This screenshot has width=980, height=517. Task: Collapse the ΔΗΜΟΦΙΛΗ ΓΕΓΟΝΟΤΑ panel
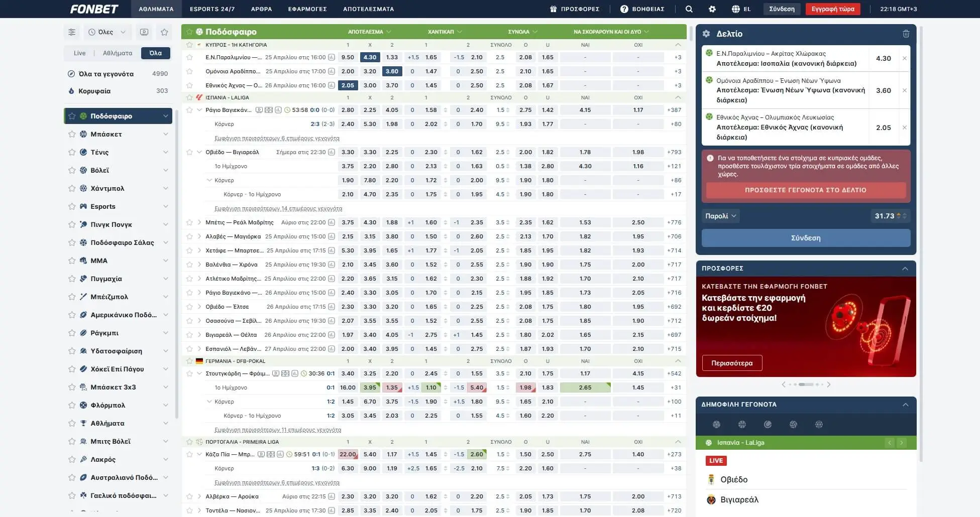[905, 405]
